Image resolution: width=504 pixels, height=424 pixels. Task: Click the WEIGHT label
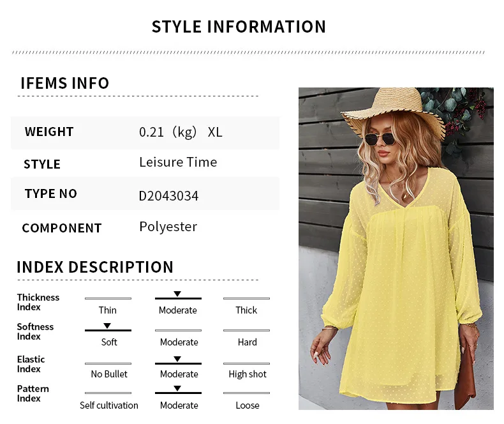coord(49,132)
